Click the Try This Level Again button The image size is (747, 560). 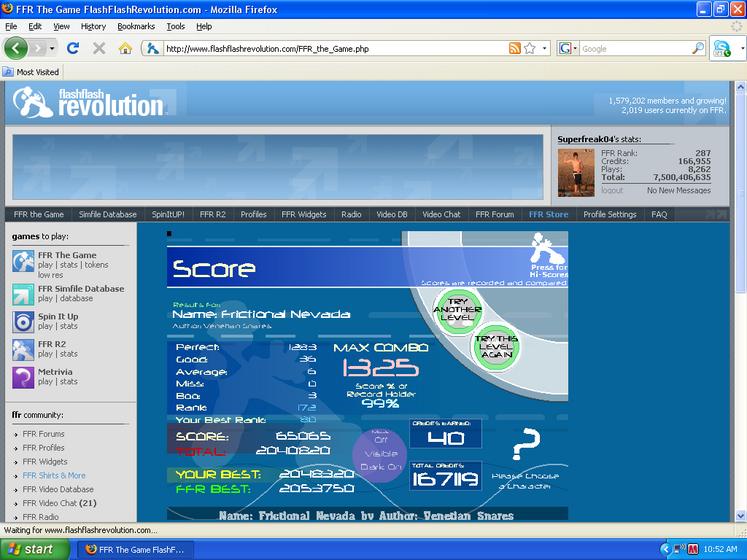(495, 347)
